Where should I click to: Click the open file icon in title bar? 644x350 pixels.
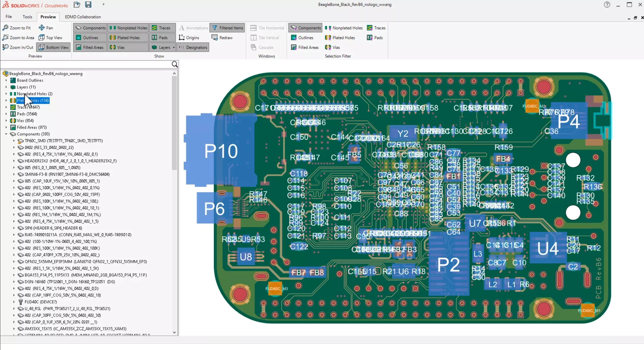pyautogui.click(x=77, y=5)
